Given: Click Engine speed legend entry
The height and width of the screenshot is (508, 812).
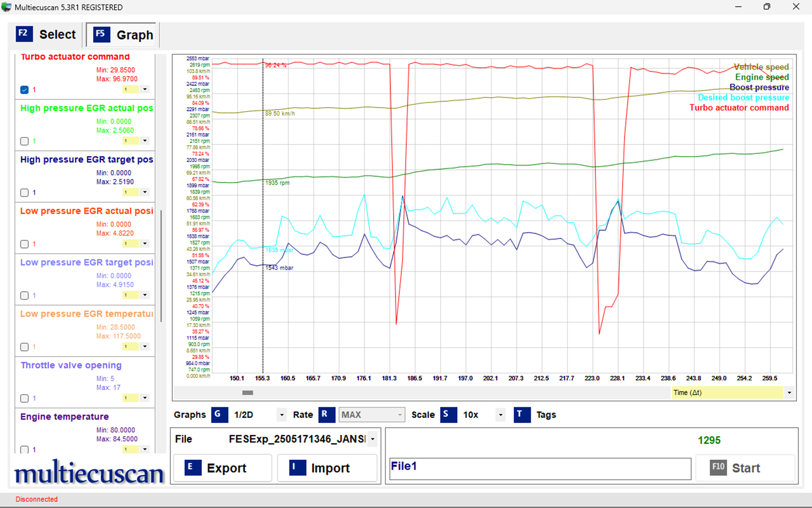Looking at the screenshot, I should [762, 77].
